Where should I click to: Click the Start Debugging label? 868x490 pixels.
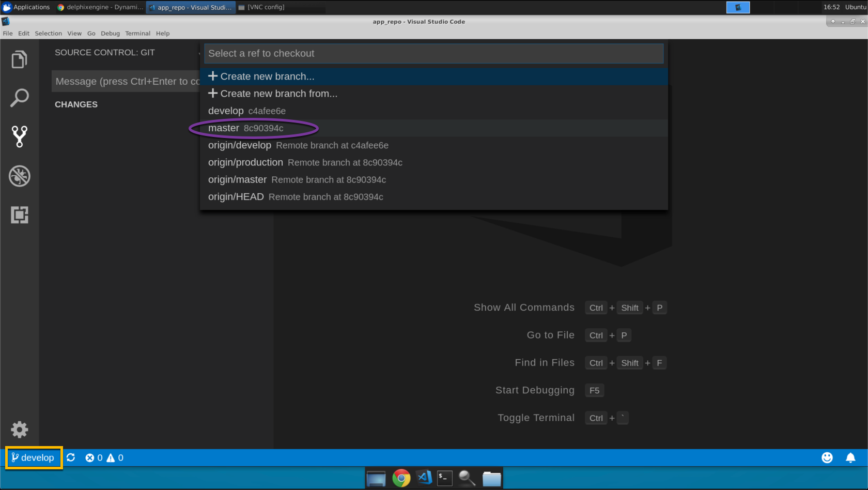tap(535, 390)
